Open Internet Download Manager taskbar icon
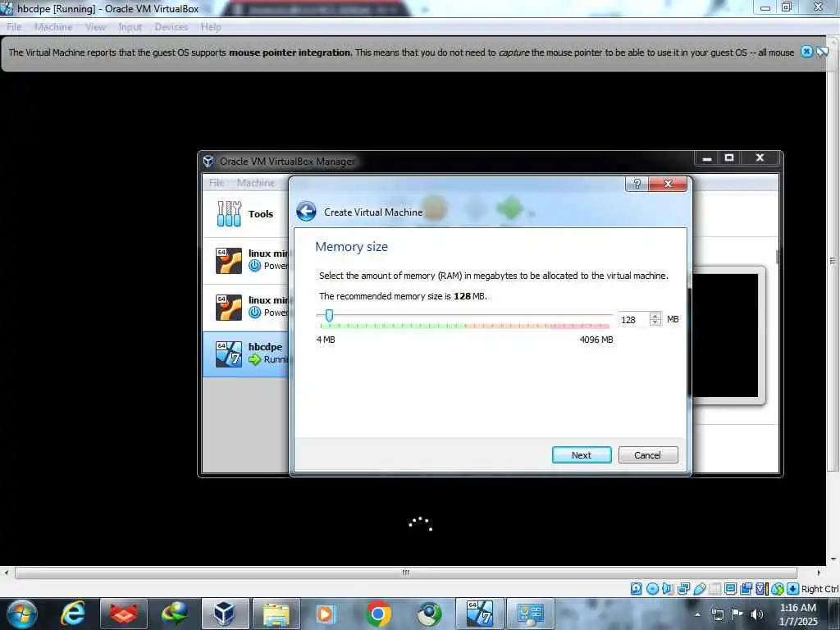 (175, 614)
